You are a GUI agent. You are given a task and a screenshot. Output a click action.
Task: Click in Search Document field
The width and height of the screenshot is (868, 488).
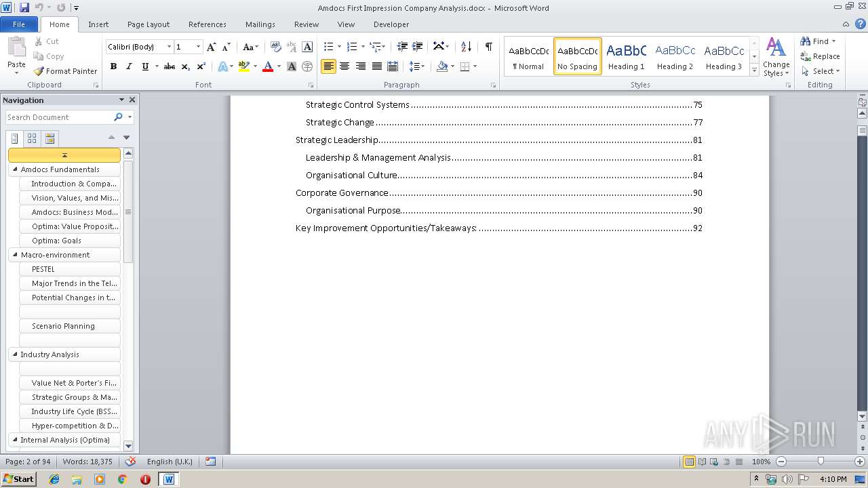pos(60,117)
